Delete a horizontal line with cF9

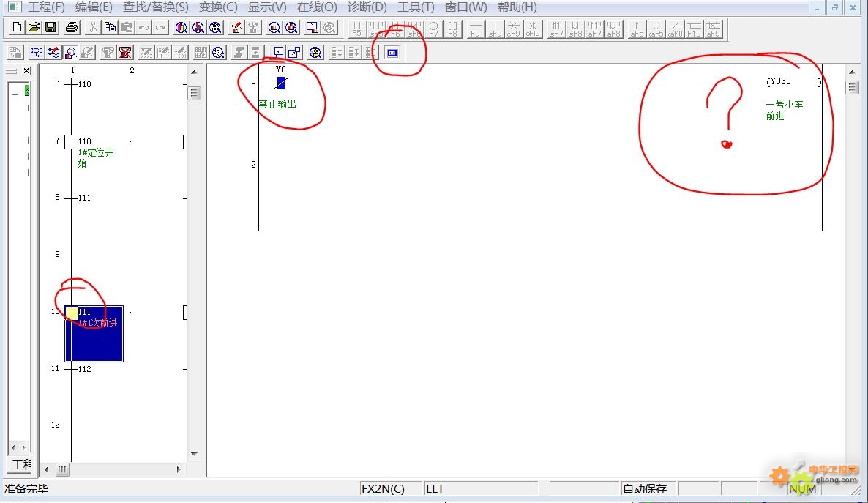tap(514, 29)
